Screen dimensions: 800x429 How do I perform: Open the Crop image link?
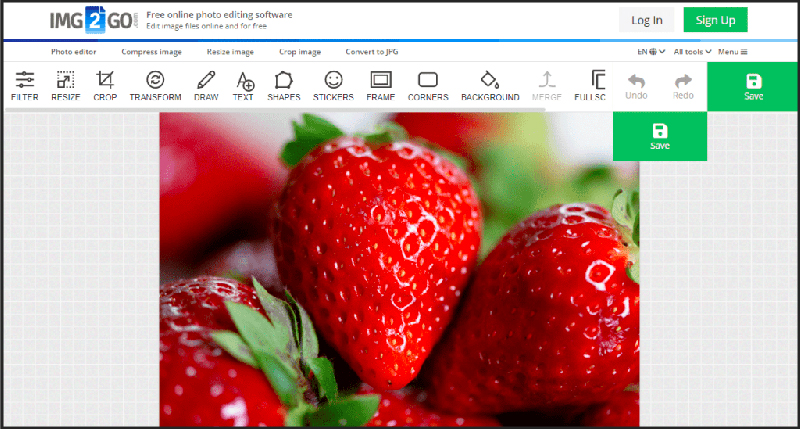300,52
